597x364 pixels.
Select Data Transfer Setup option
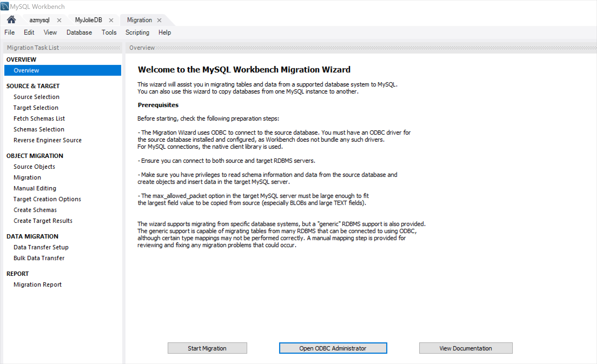click(41, 247)
